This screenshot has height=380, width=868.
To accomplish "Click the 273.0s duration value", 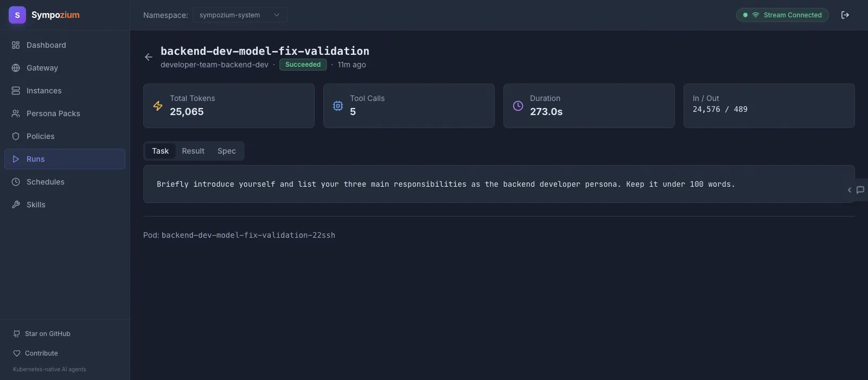I will [546, 112].
